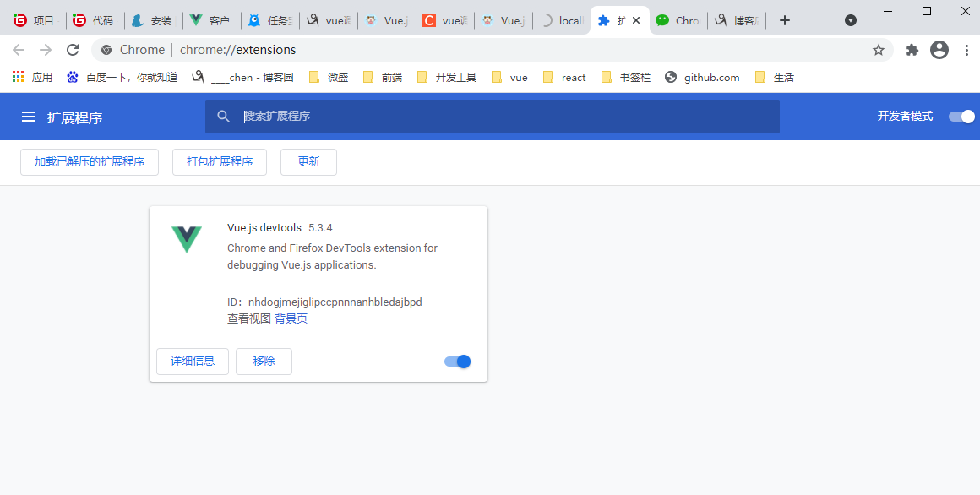980x495 pixels.
Task: Open Chrome three-dot menu
Action: [965, 50]
